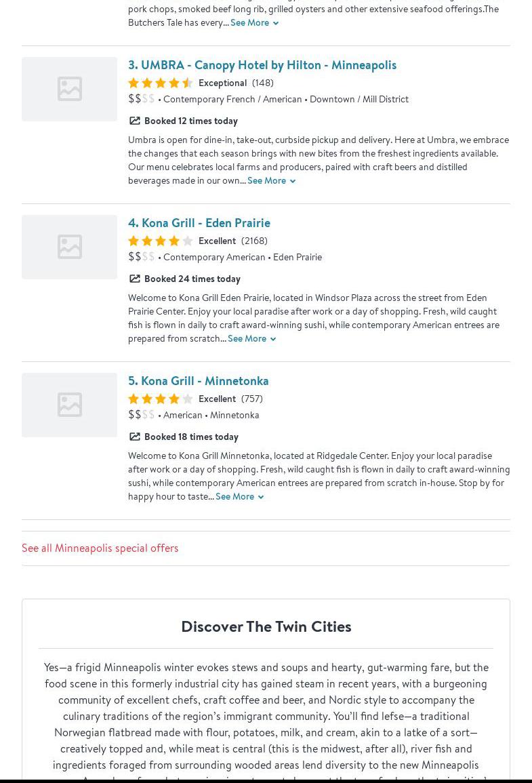The height and width of the screenshot is (783, 532).
Task: Click the (2168) review count
Action: 254,241
